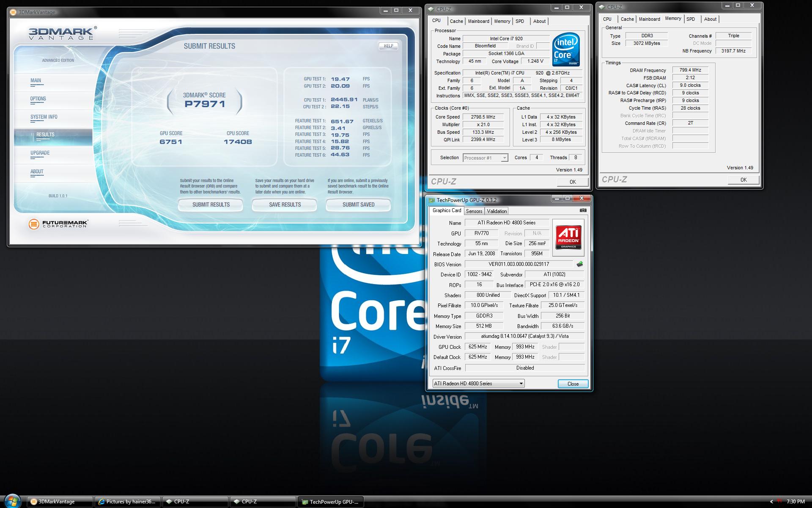Click the Cores value 4 in CPU-Z

[537, 157]
